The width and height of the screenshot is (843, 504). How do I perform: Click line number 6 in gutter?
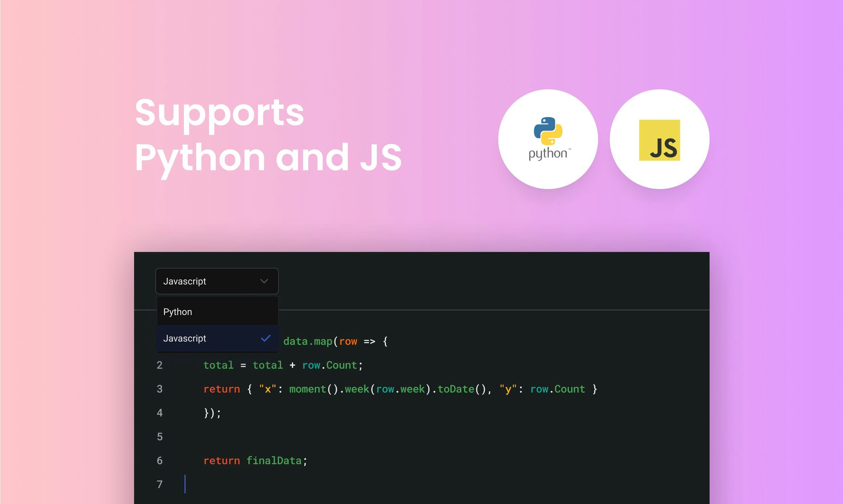point(159,461)
